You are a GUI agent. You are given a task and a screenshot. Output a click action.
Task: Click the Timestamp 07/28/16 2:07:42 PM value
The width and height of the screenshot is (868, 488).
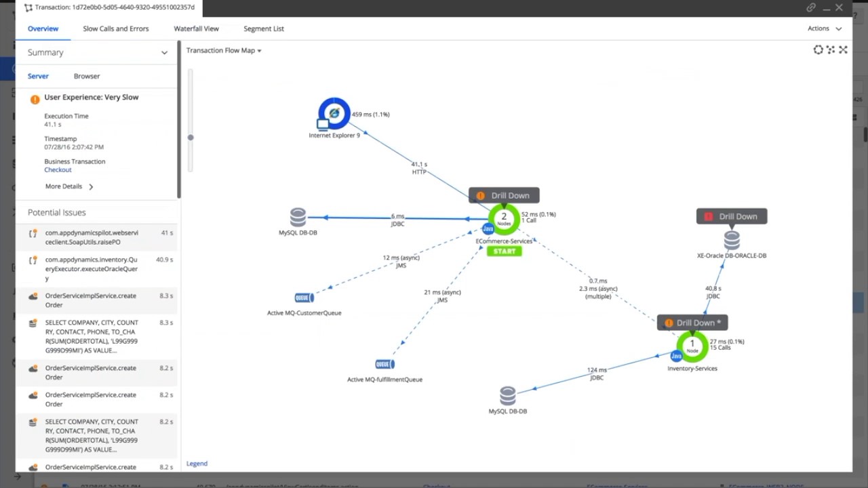[74, 147]
